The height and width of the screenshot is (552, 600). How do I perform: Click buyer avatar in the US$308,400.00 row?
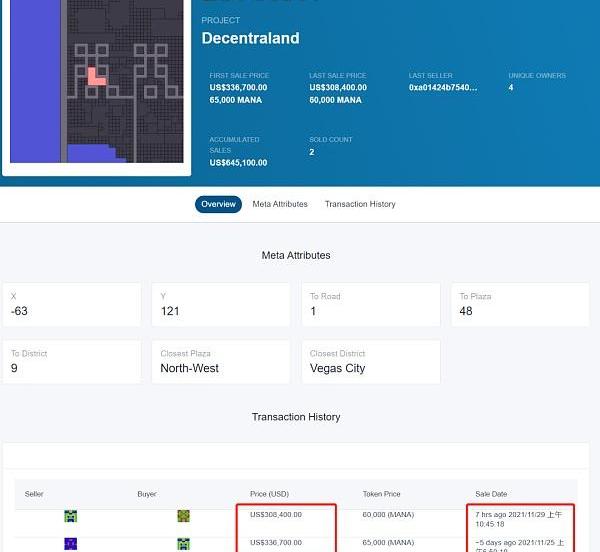tap(184, 516)
